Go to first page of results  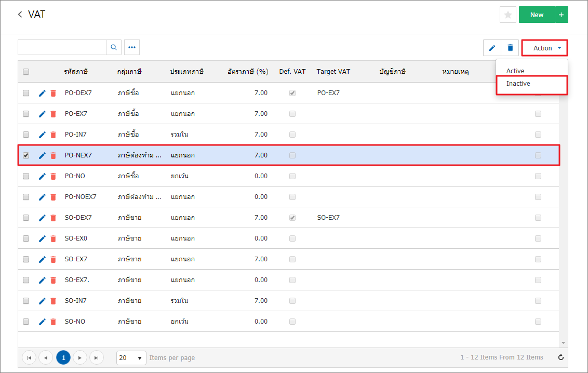29,357
